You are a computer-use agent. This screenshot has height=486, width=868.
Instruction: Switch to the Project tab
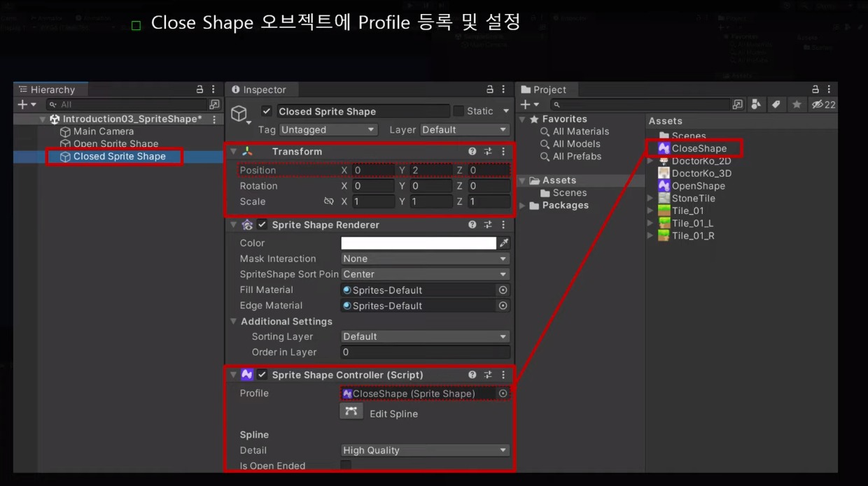tap(546, 90)
